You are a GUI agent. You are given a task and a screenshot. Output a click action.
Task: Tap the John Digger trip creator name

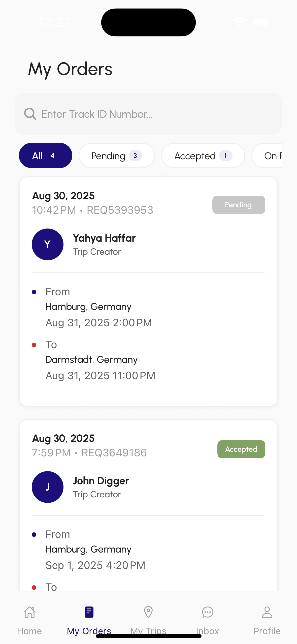click(x=101, y=481)
